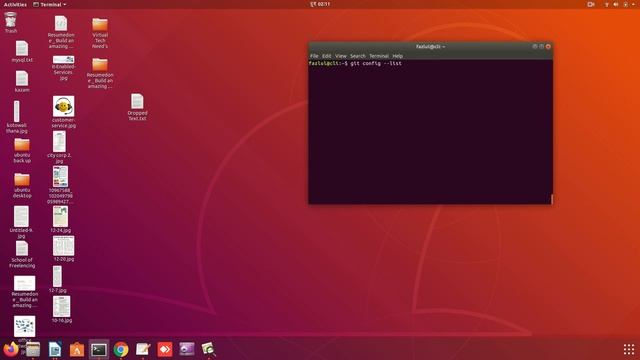Select the 10-16.jpg image file
Viewport: 640px width, 360px height.
[x=62, y=310]
